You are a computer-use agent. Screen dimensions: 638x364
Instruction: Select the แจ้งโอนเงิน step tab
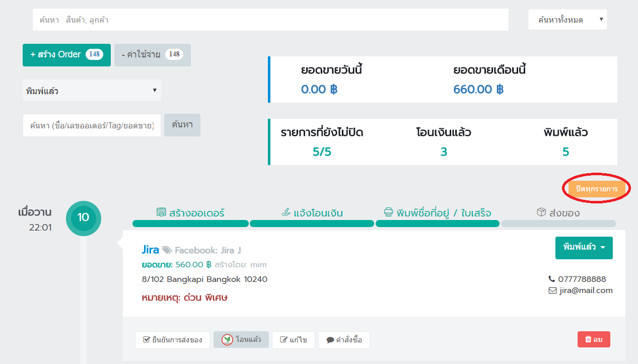(x=318, y=213)
